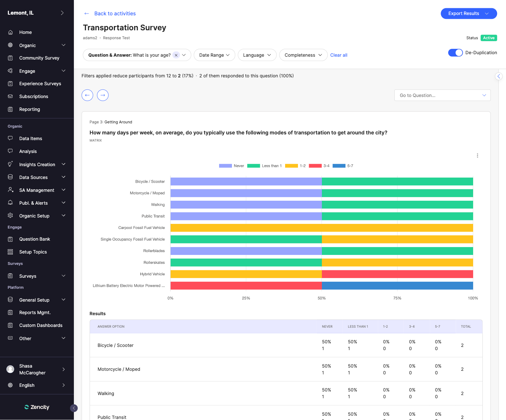Click the Clear all filters link

tap(339, 55)
